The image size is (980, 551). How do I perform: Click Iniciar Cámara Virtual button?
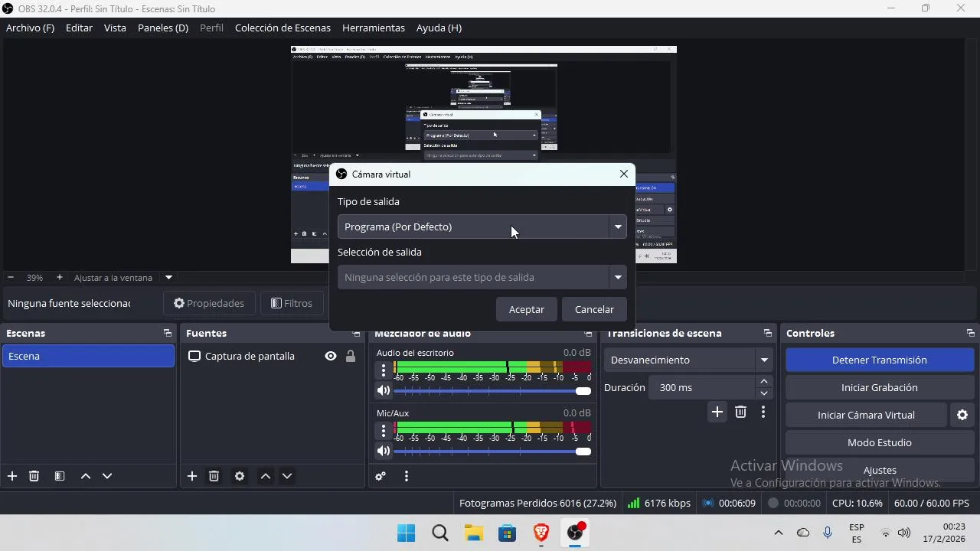point(866,415)
